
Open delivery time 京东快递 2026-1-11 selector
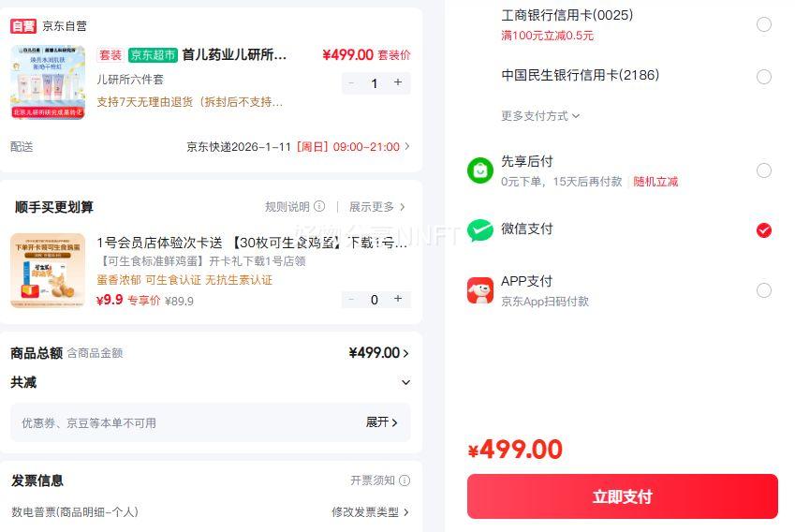298,147
